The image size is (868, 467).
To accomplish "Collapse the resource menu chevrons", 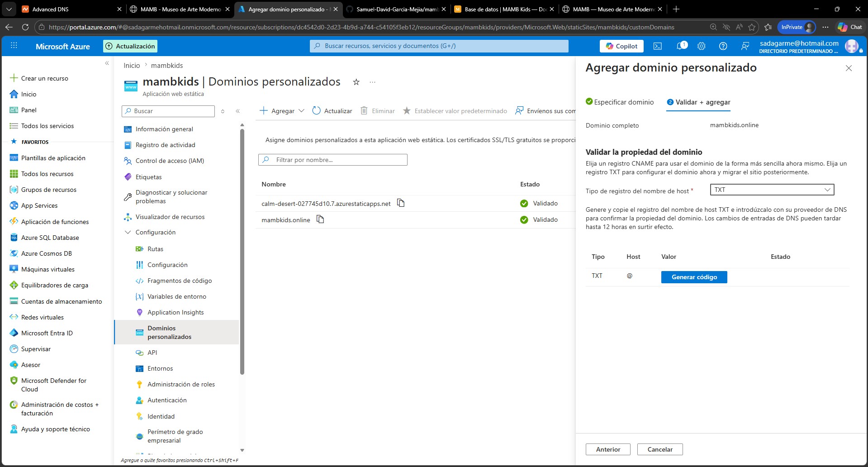I will coord(237,111).
